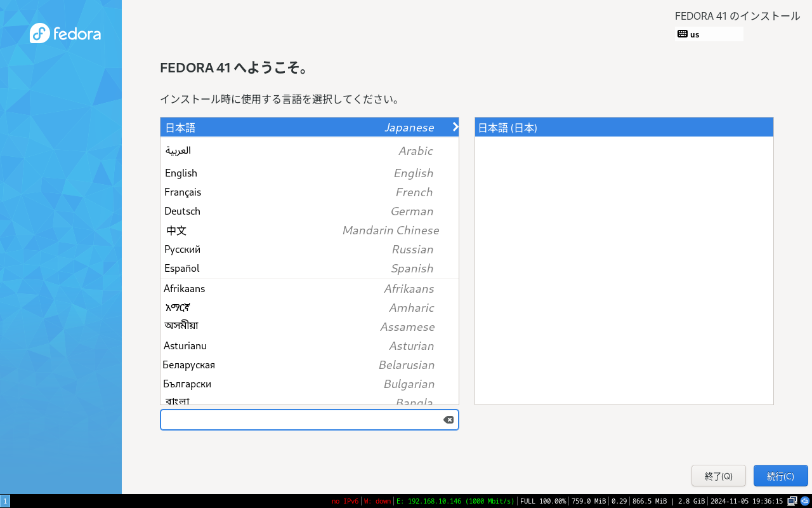This screenshot has width=812, height=508.
Task: Clear the language search field with the backspace icon
Action: click(448, 420)
